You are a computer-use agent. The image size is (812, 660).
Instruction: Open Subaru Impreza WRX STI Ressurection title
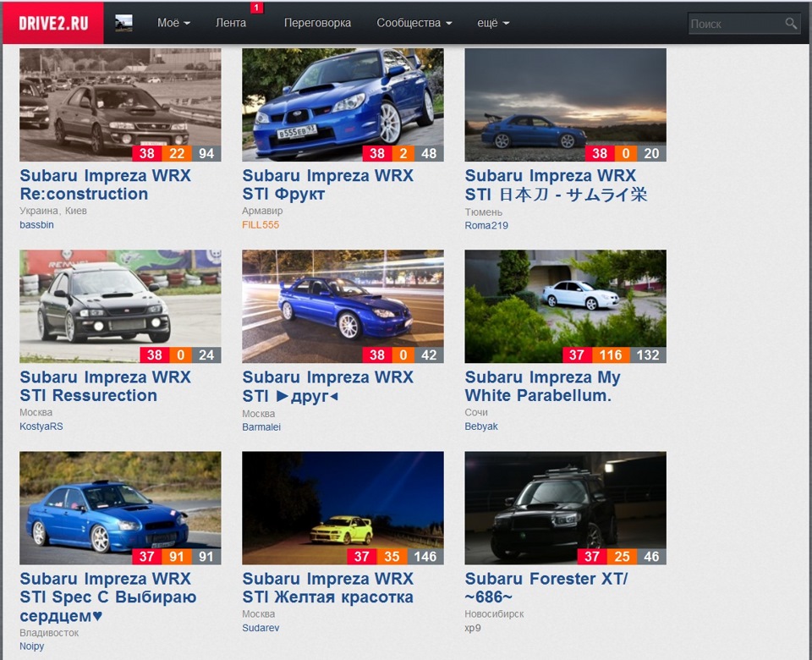click(x=105, y=386)
